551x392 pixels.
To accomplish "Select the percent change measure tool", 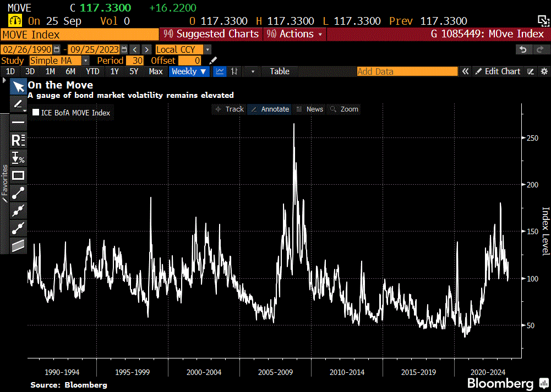I will (18, 158).
